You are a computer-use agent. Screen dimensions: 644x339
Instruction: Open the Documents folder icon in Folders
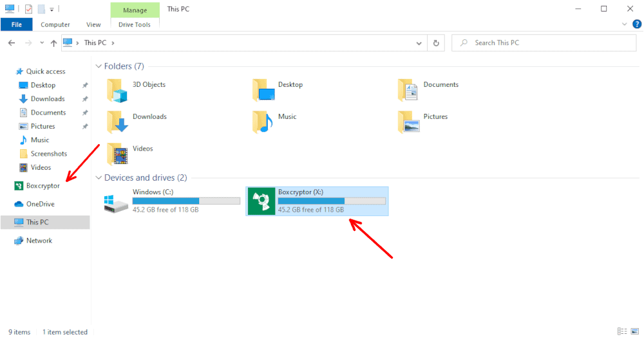point(408,91)
